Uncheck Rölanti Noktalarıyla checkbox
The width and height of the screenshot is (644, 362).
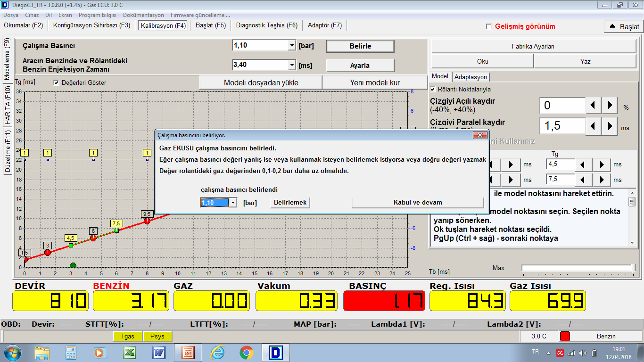(x=433, y=89)
